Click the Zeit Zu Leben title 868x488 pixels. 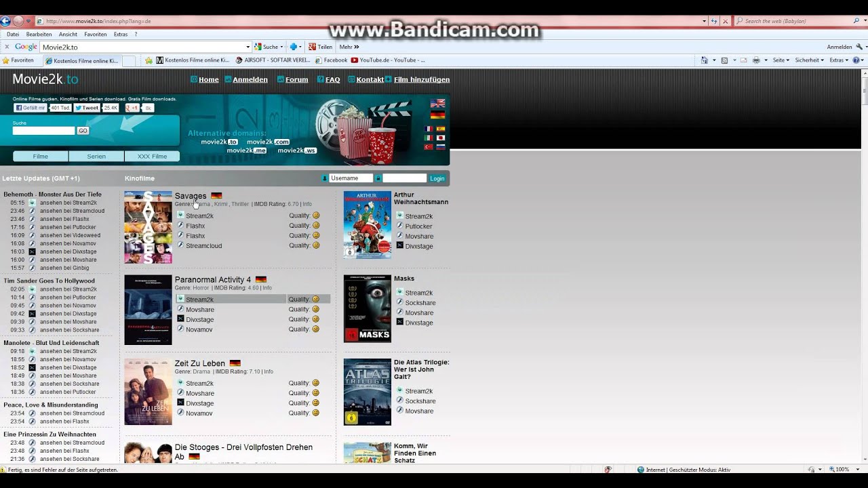pos(199,363)
